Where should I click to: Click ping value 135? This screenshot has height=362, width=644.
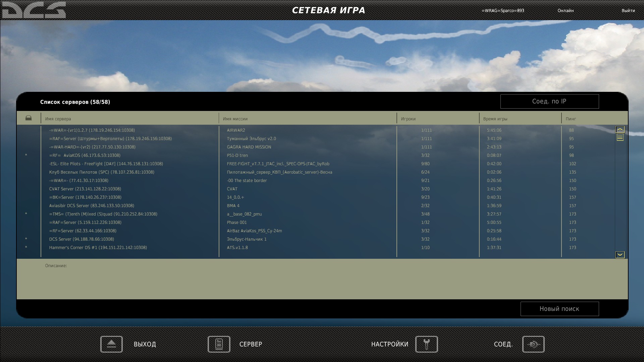tap(572, 172)
